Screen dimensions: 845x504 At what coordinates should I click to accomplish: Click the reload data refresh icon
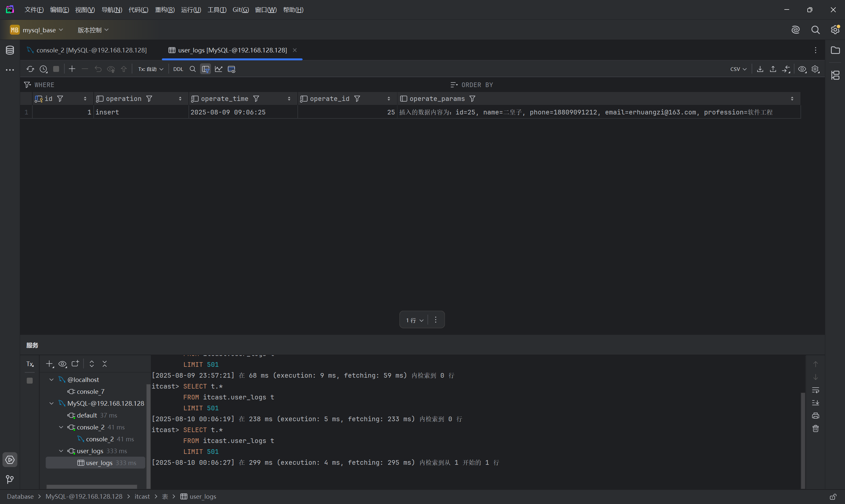pos(30,69)
